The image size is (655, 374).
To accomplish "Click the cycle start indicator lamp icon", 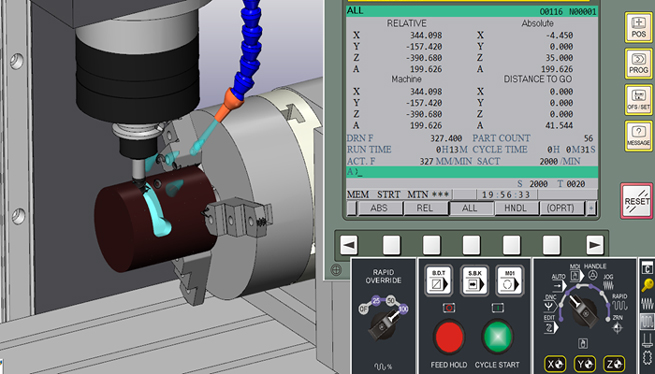I will (498, 308).
